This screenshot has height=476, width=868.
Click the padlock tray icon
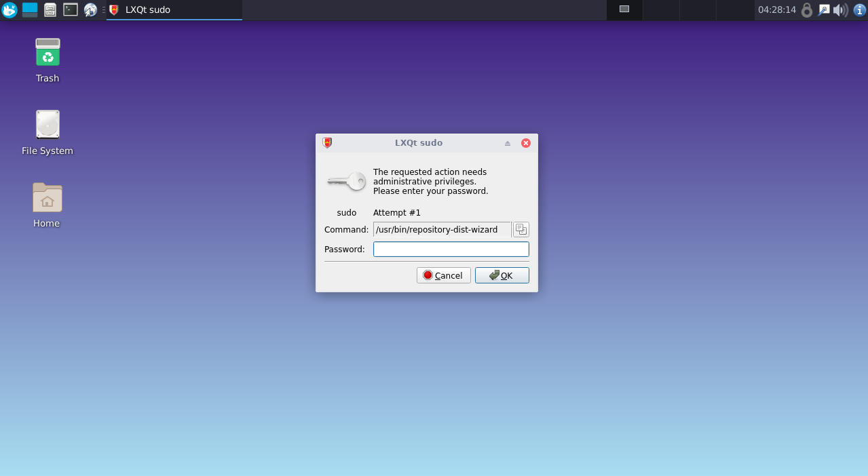click(x=807, y=9)
